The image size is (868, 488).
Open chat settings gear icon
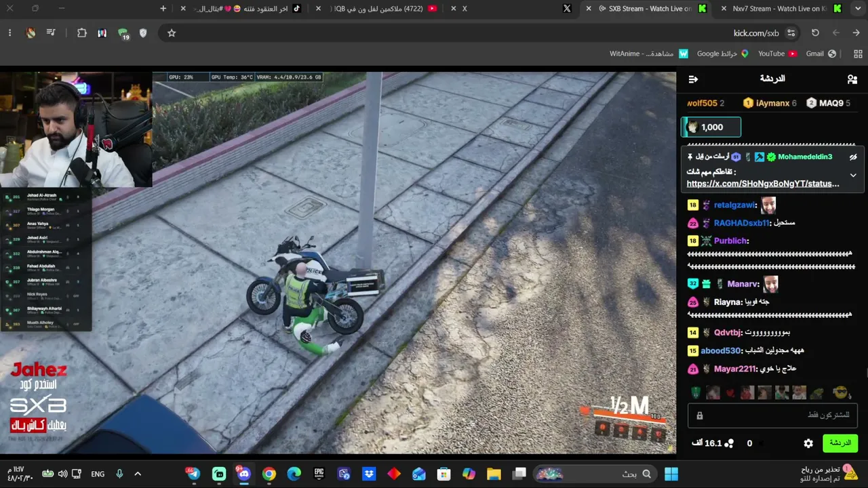coord(808,443)
